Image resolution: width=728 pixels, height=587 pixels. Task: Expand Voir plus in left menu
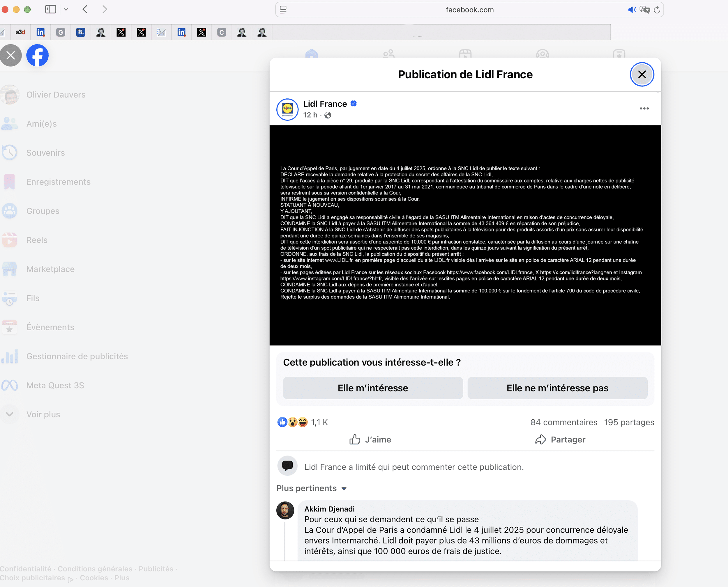tap(43, 414)
